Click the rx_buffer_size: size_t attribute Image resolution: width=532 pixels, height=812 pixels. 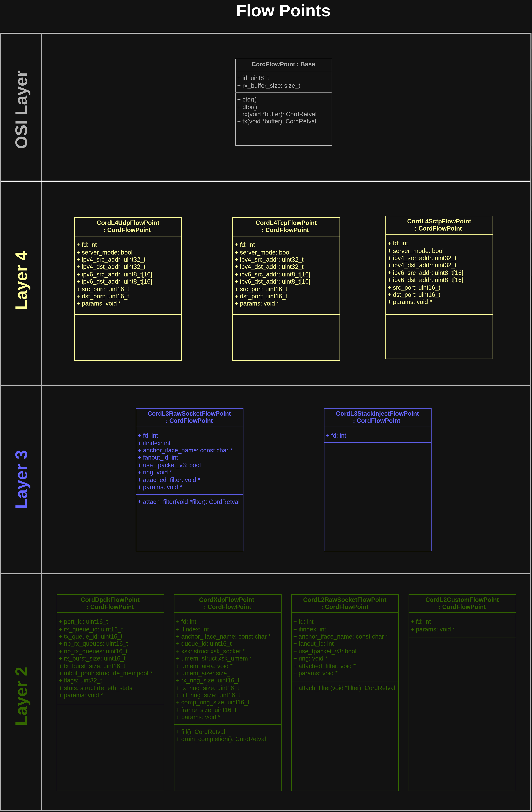(x=269, y=86)
